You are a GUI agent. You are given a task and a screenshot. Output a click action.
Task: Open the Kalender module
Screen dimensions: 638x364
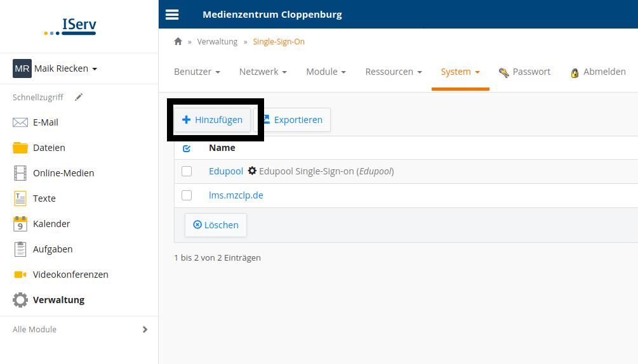(x=51, y=224)
